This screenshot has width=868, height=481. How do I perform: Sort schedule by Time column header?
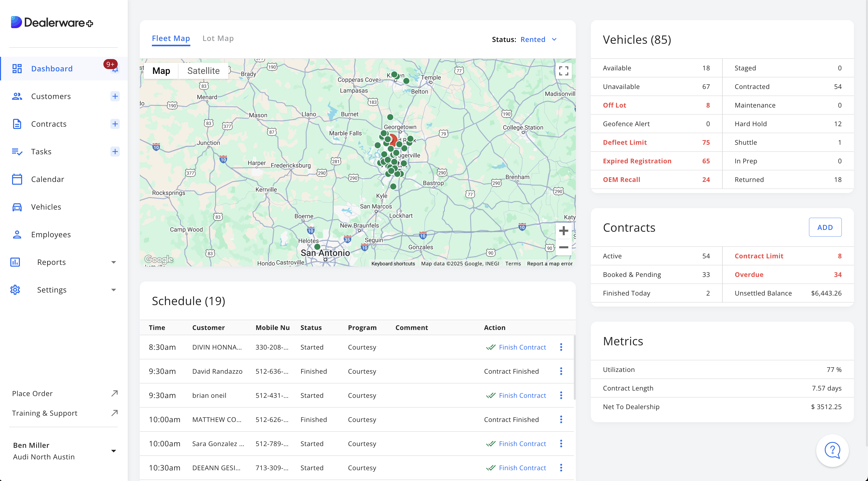157,327
